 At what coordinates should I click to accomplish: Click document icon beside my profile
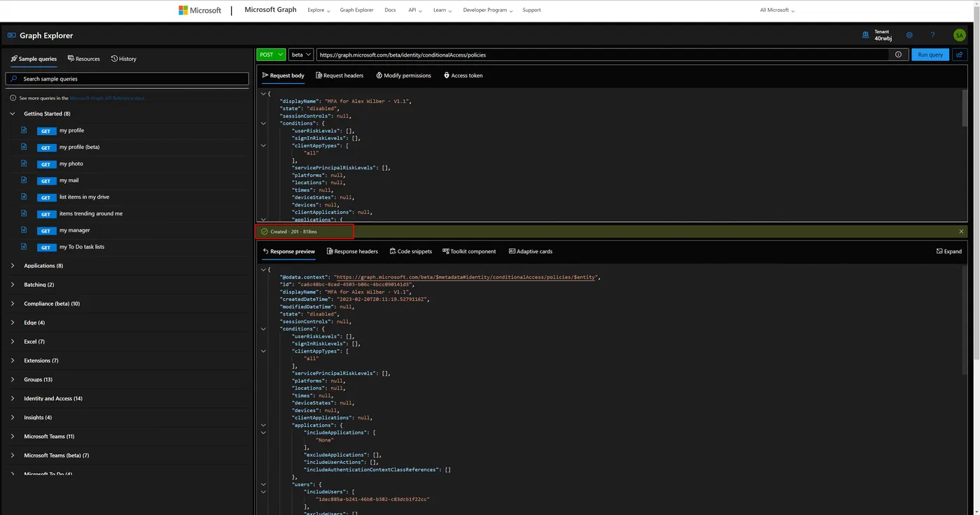(x=24, y=130)
